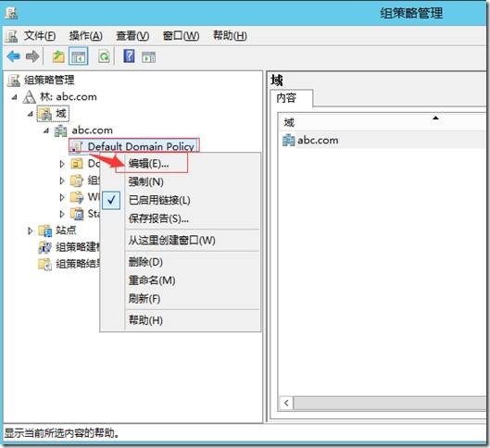This screenshot has height=448, width=490.
Task: Click the Refresh toolbar icon
Action: [x=104, y=56]
